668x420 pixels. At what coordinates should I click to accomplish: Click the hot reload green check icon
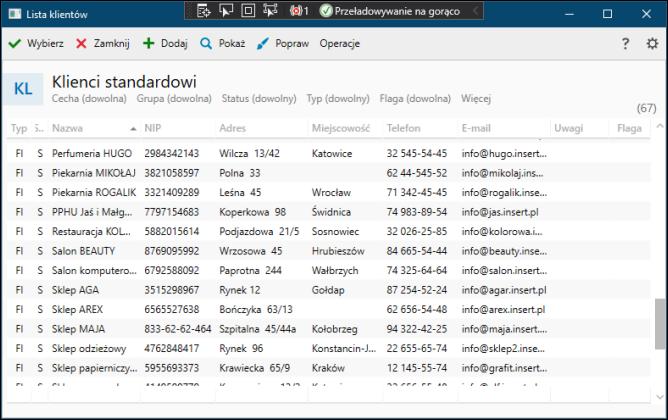pyautogui.click(x=326, y=11)
